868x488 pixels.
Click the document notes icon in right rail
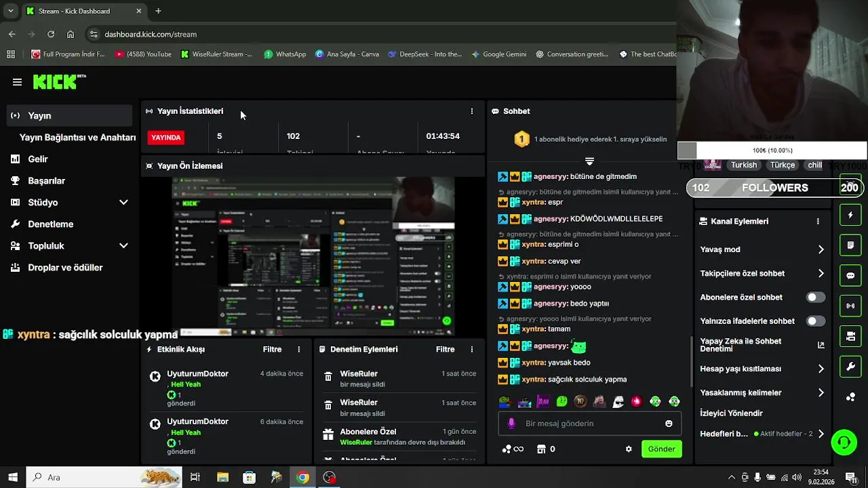pyautogui.click(x=850, y=245)
